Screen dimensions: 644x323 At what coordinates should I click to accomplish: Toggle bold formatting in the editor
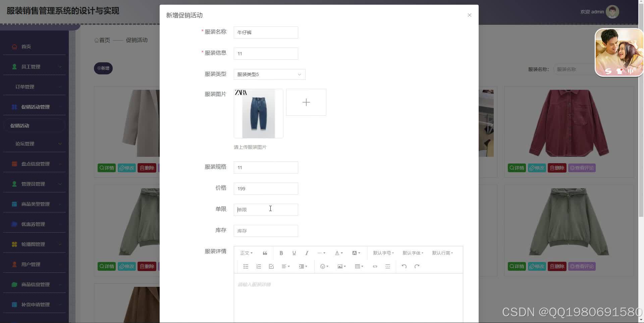[281, 253]
